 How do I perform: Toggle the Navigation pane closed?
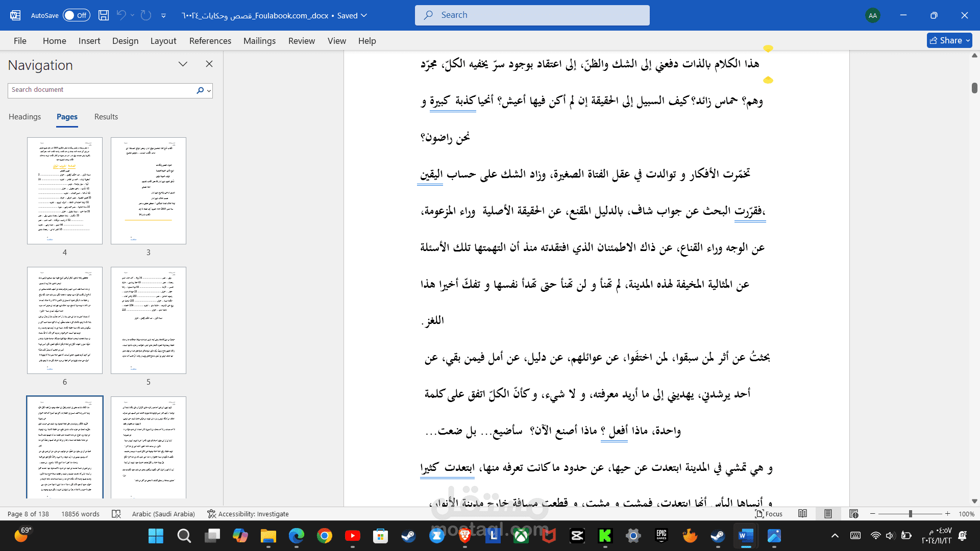click(x=209, y=63)
